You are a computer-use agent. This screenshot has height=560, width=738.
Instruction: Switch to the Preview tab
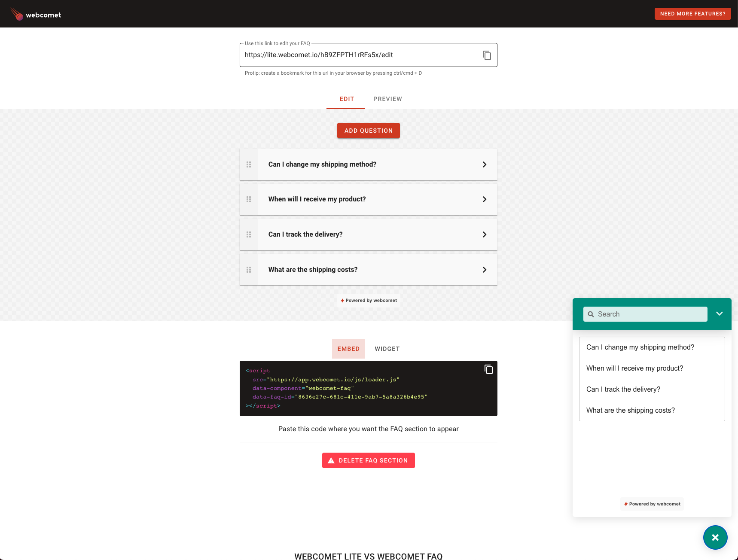coord(387,99)
